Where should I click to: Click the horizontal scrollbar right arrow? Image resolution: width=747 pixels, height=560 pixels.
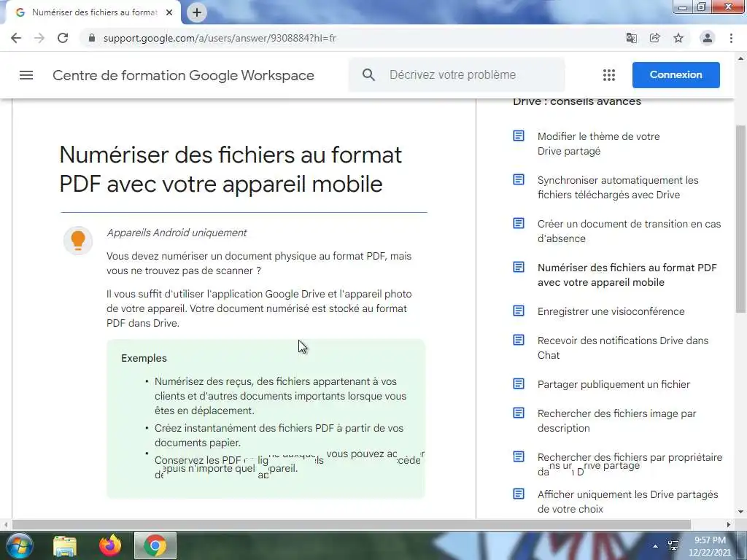(728, 525)
